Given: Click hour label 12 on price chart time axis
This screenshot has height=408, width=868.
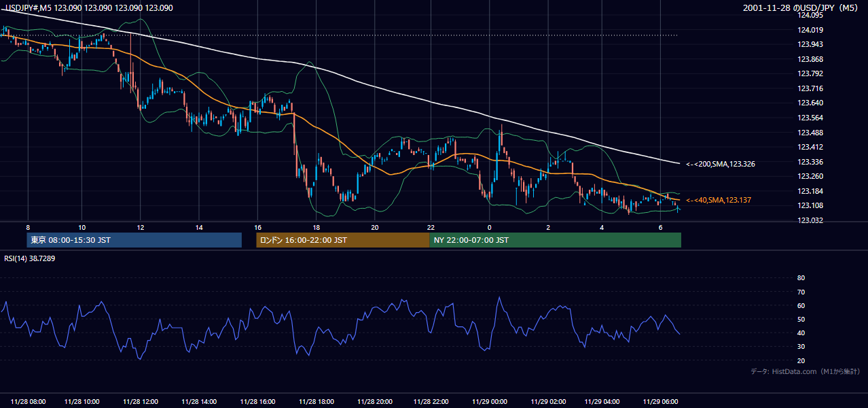Looking at the screenshot, I should tap(141, 227).
